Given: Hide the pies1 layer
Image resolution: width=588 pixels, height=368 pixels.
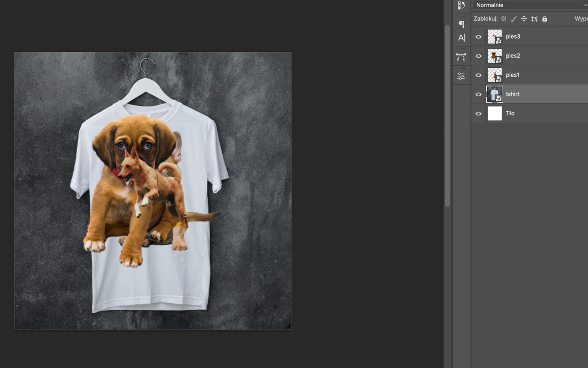Looking at the screenshot, I should (x=478, y=75).
